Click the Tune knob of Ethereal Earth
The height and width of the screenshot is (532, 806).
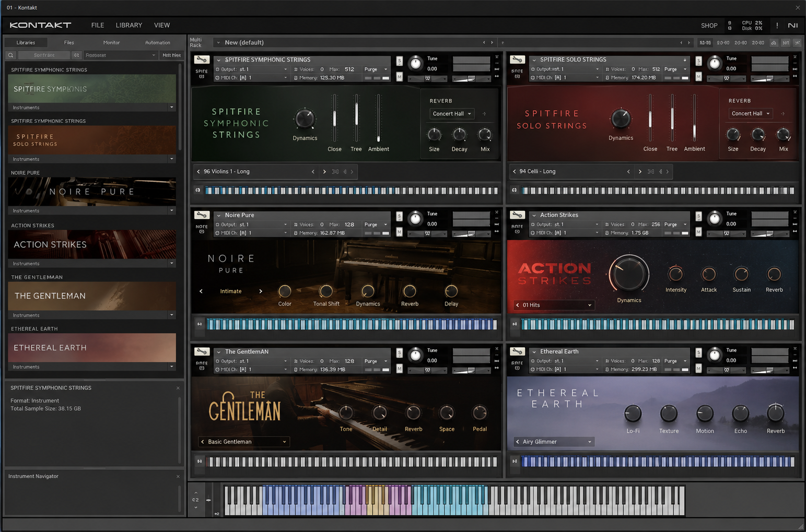[x=714, y=356]
